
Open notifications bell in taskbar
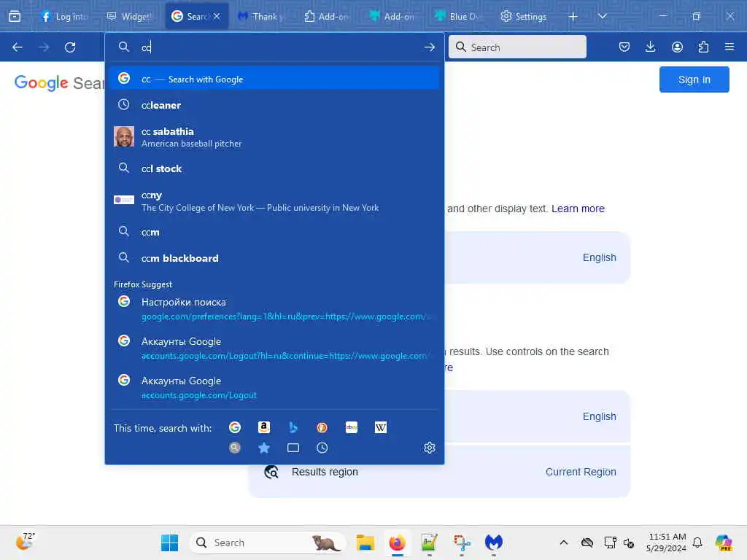(697, 542)
